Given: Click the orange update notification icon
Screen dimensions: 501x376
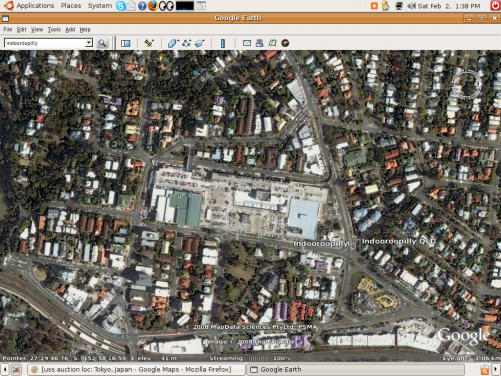Looking at the screenshot, I should (x=374, y=6).
